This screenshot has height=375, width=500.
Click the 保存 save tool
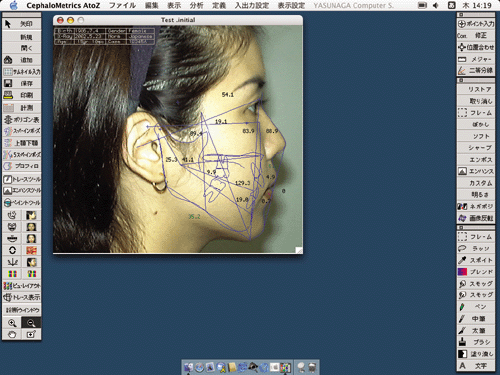[x=22, y=83]
